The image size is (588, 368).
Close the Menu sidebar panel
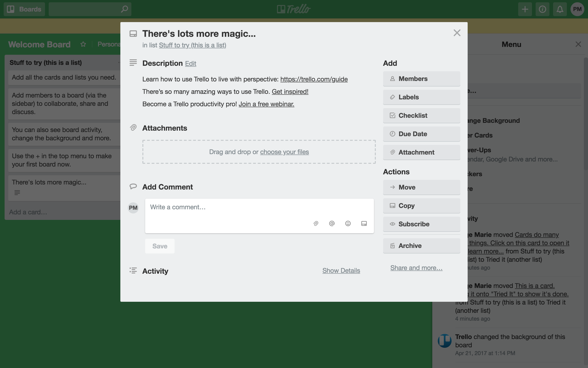[578, 44]
